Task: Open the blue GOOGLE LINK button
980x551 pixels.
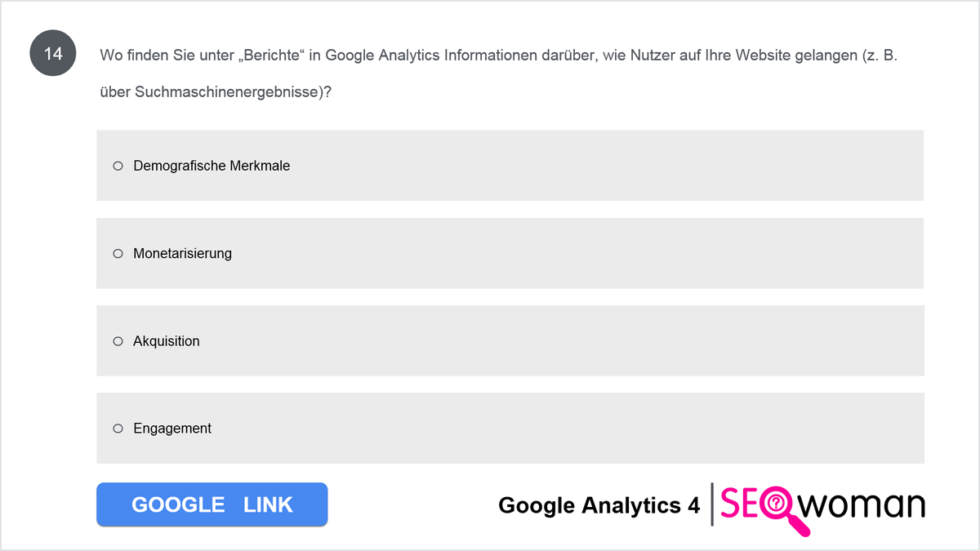Action: [x=212, y=504]
